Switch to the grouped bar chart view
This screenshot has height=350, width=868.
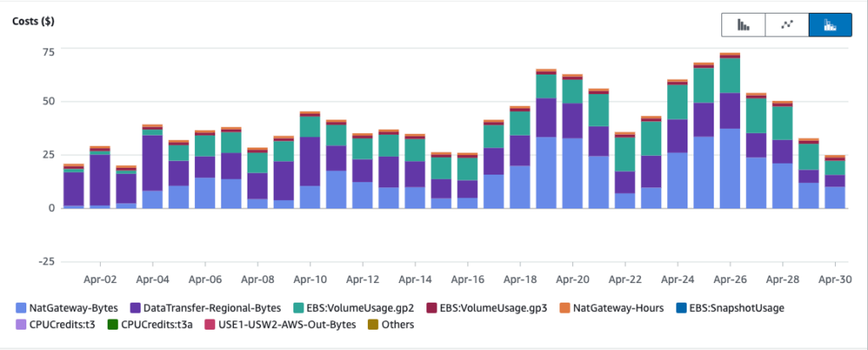(x=743, y=25)
